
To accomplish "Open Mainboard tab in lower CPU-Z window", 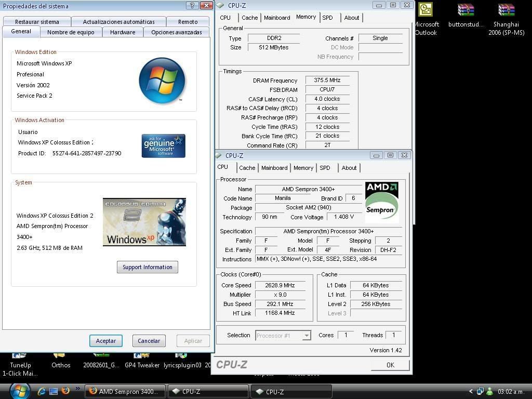I will [274, 168].
